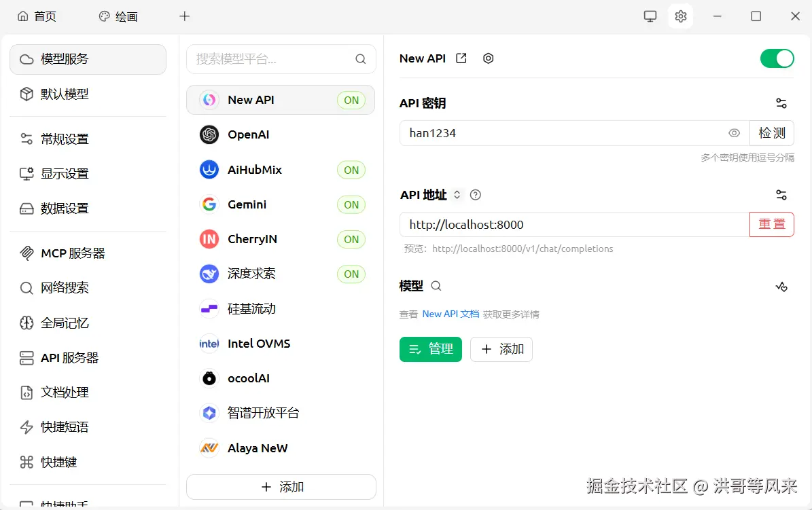Select 硅基流动 provider logo
This screenshot has height=510, width=812.
coord(209,308)
